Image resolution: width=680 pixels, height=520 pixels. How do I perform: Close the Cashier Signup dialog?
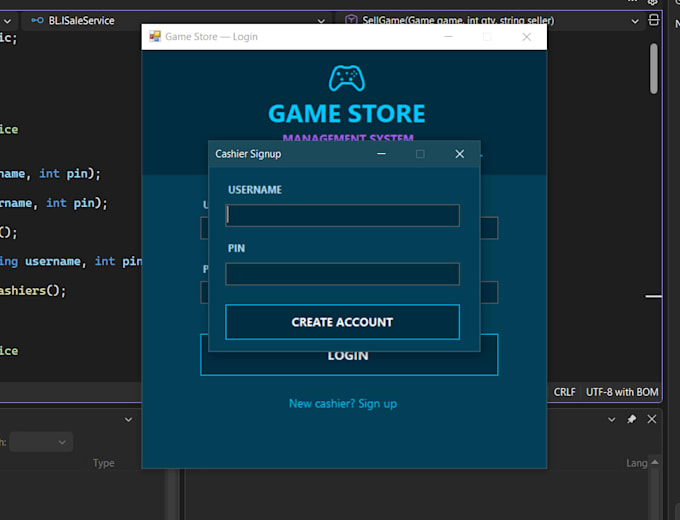(460, 154)
